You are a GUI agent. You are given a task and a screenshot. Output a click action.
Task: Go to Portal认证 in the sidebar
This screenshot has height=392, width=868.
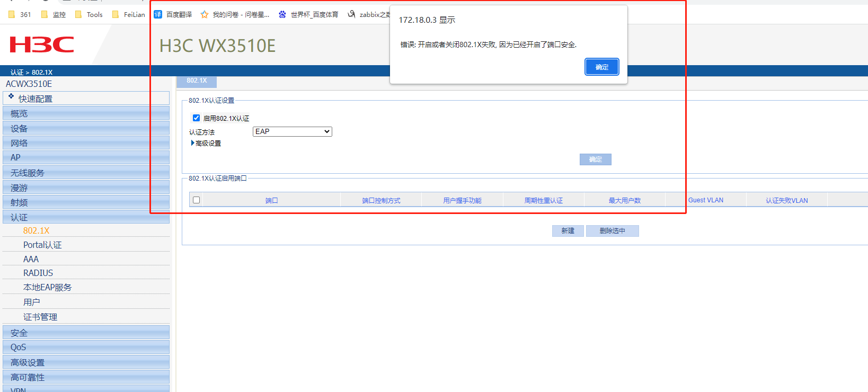(42, 245)
